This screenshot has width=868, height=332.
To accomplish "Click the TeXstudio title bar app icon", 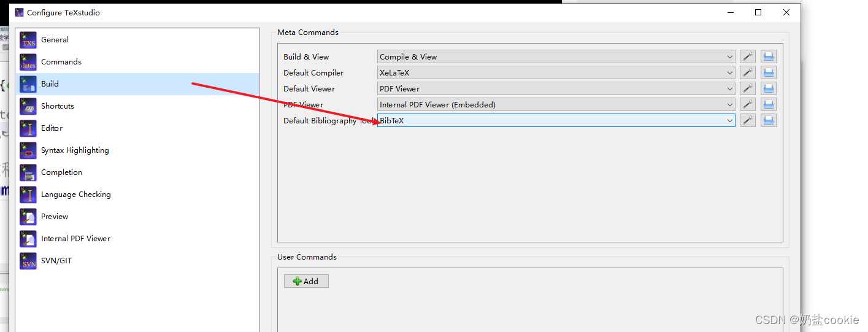I will point(20,12).
